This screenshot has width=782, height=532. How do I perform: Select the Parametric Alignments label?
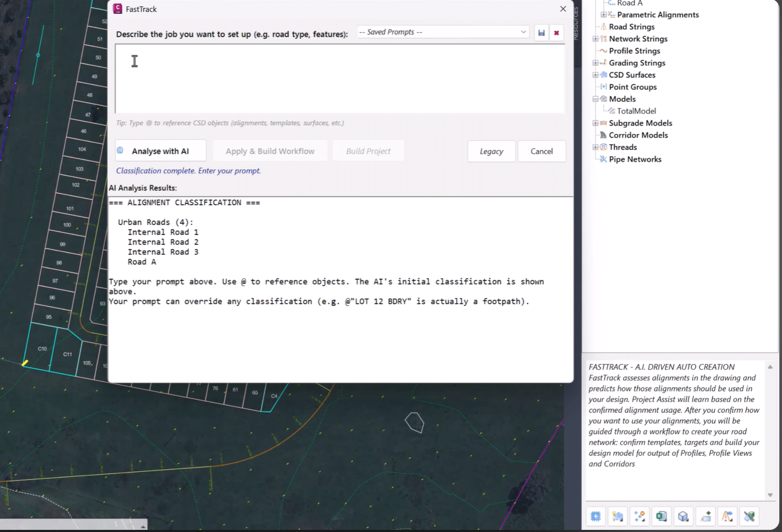(x=658, y=15)
